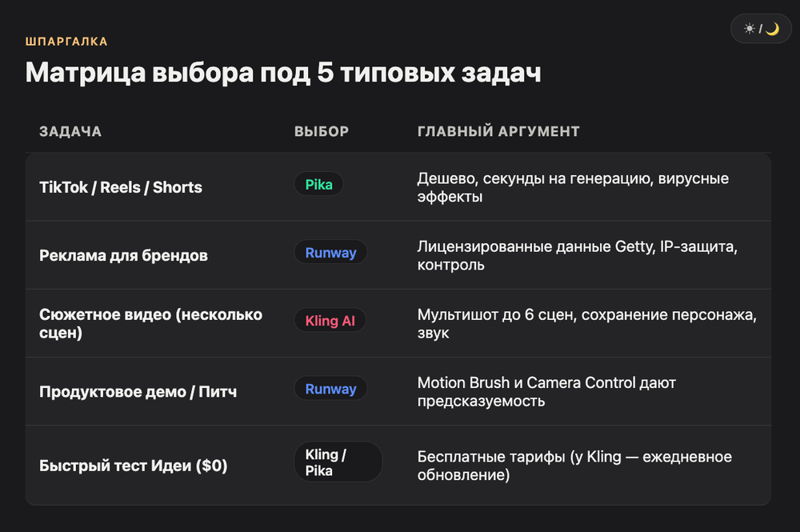
Task: Select the Продуктовое демо / Питч cell
Action: coord(138,392)
